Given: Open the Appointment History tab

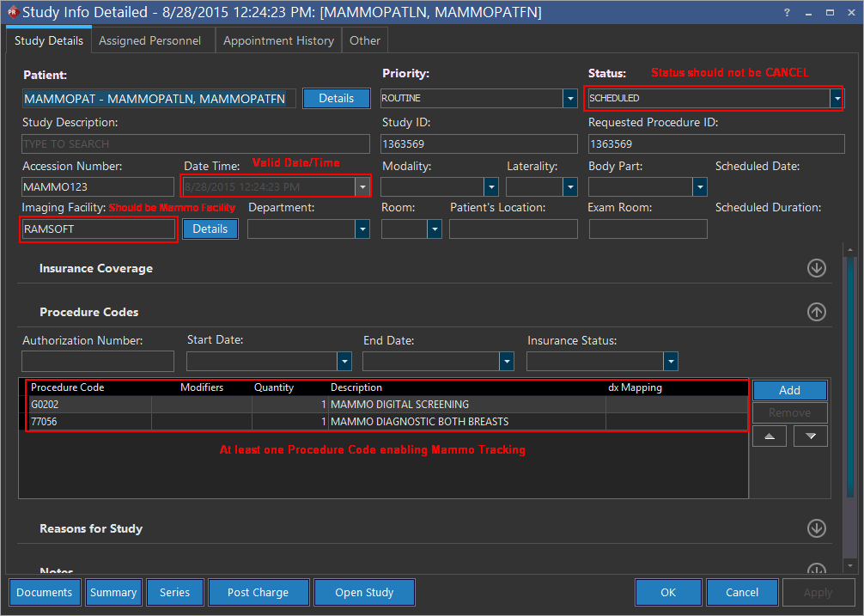Looking at the screenshot, I should pyautogui.click(x=278, y=40).
